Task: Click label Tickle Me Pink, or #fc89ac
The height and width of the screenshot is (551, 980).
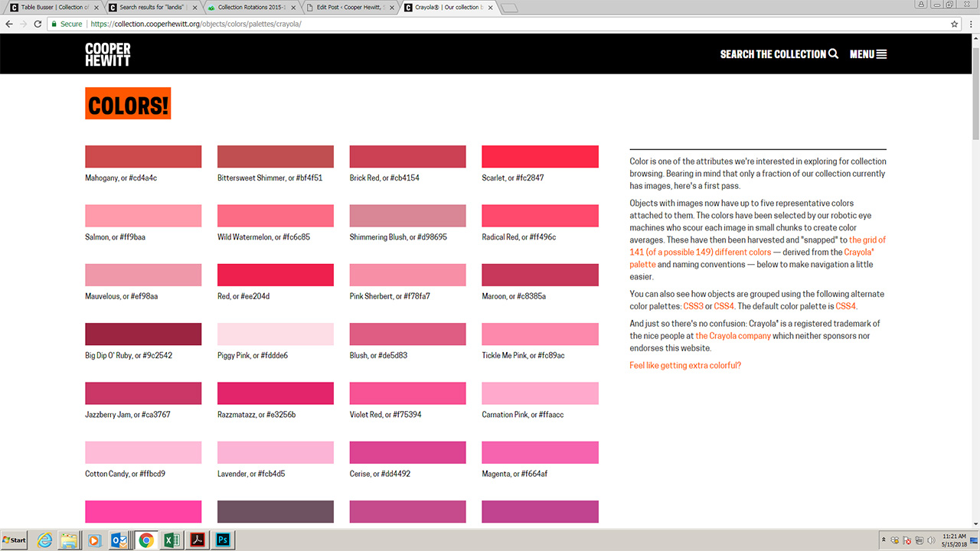Action: coord(523,356)
